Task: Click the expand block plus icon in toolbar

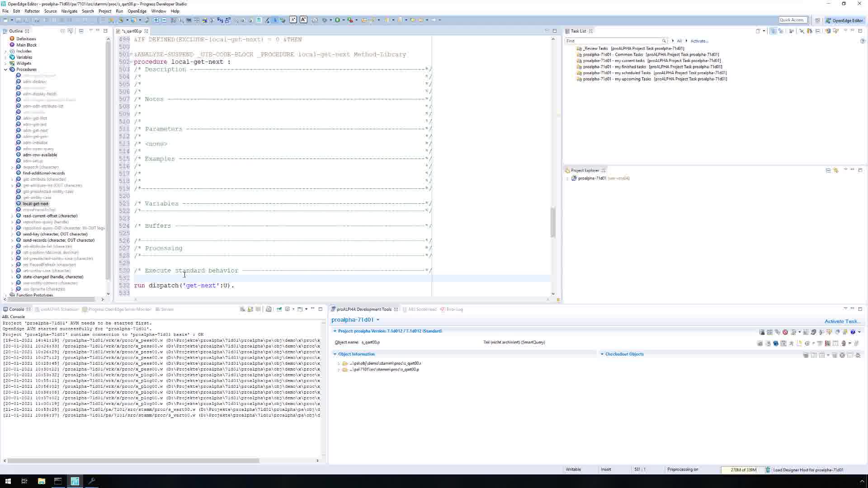Action: (156, 20)
